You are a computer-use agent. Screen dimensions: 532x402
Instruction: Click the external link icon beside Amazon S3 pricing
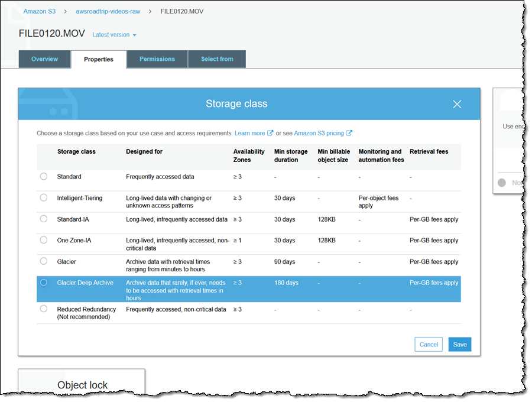pyautogui.click(x=349, y=133)
